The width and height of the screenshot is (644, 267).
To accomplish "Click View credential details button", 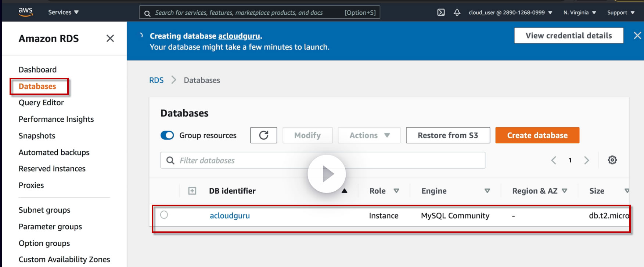I will [569, 36].
